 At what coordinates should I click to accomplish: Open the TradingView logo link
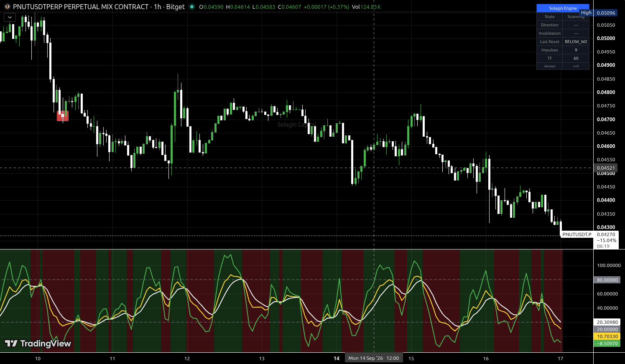pyautogui.click(x=38, y=344)
